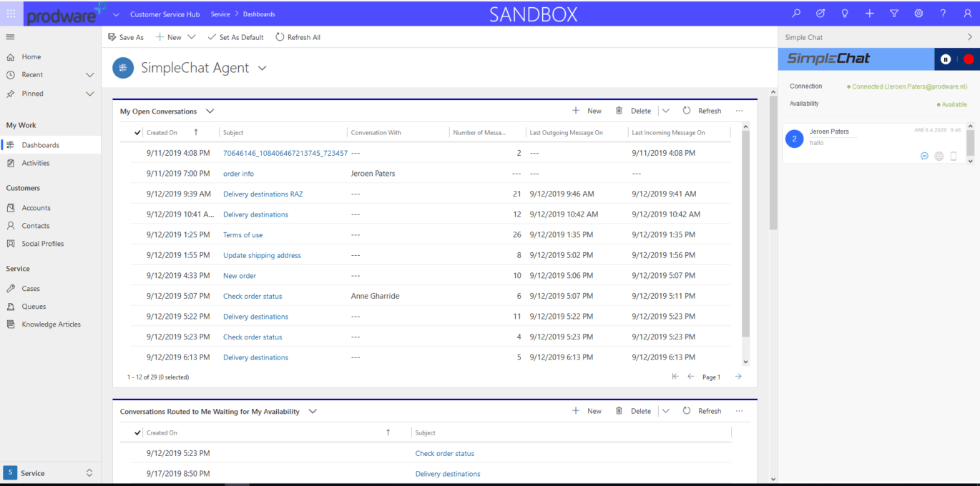
Task: Go to previous page of My Open Conversations
Action: 690,377
